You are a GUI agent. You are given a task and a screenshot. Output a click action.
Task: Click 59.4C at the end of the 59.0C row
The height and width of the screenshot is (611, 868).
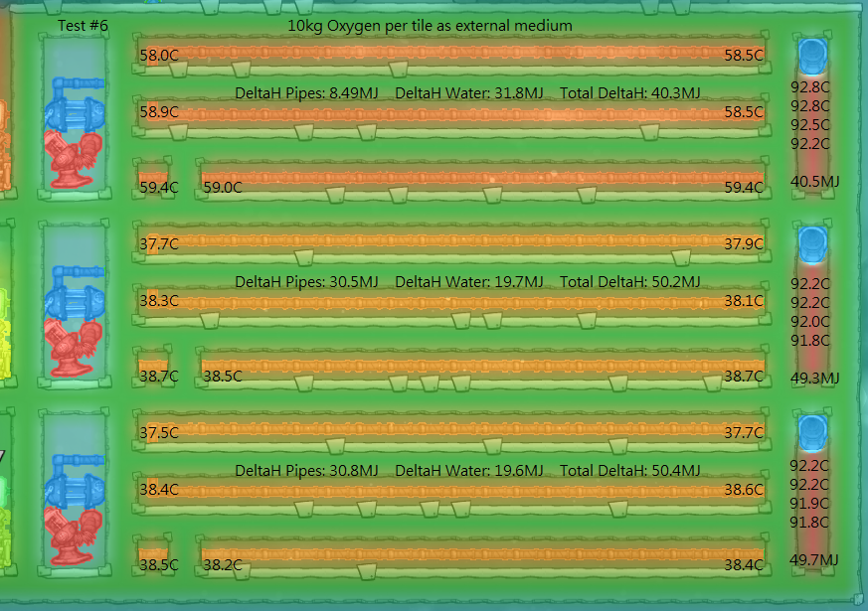point(744,188)
